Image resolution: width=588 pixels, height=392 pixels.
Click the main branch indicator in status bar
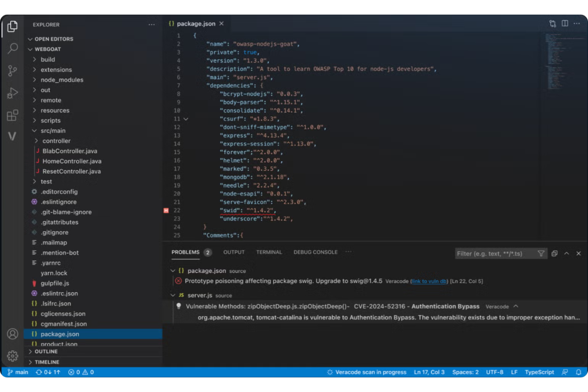coord(18,372)
